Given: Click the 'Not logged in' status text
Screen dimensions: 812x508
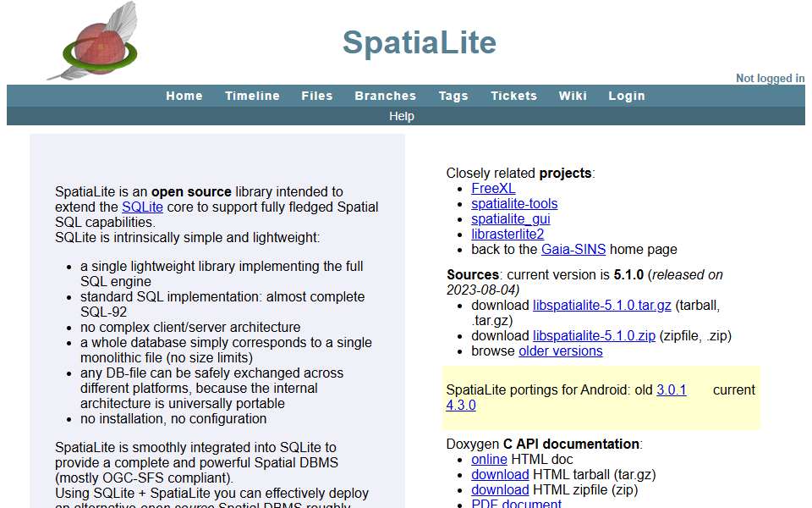Looking at the screenshot, I should [770, 78].
